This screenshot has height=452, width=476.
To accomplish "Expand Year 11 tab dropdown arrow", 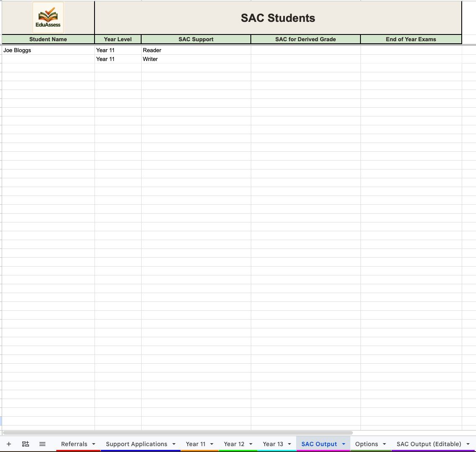I will click(x=212, y=444).
